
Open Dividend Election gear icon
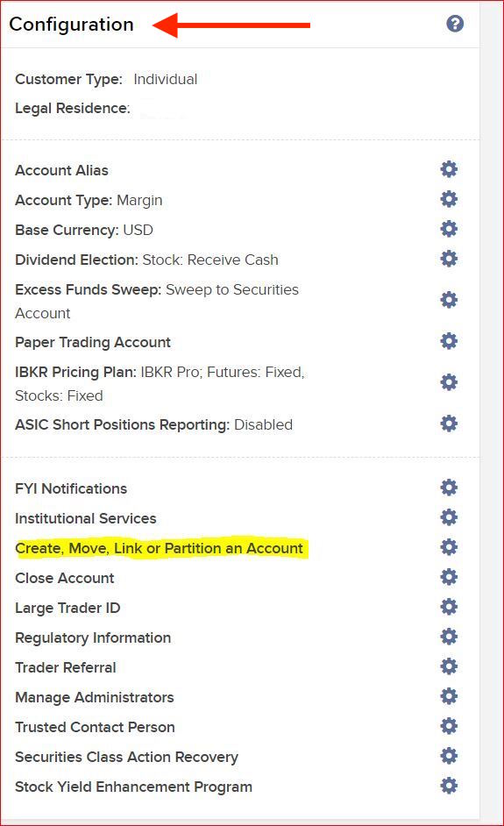[449, 259]
